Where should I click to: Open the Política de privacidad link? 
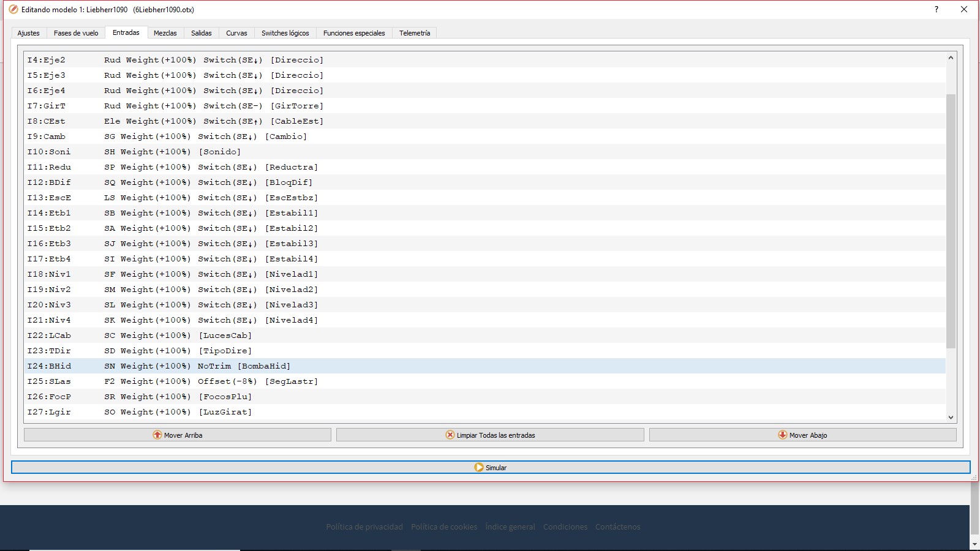(x=364, y=527)
